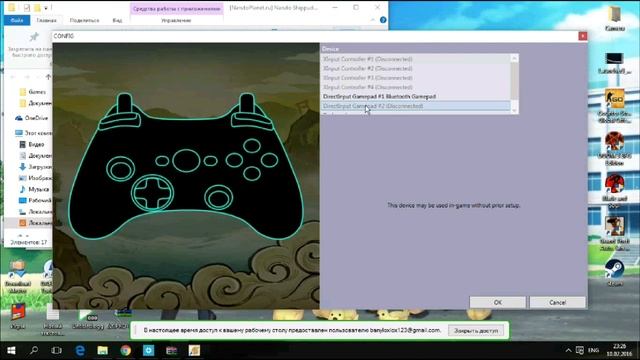Click the small Start button on the controller
Screen dimensions: 640x360
[x=211, y=161]
